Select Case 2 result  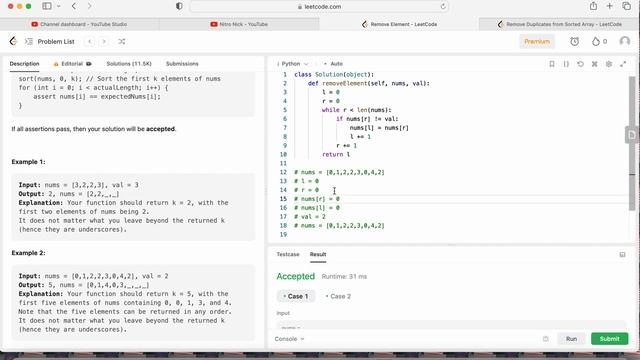pyautogui.click(x=338, y=296)
